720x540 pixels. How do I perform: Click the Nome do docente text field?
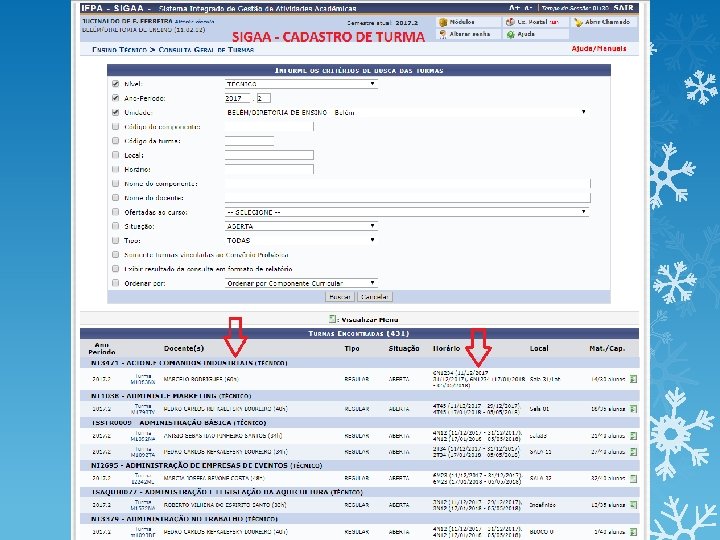[408, 198]
